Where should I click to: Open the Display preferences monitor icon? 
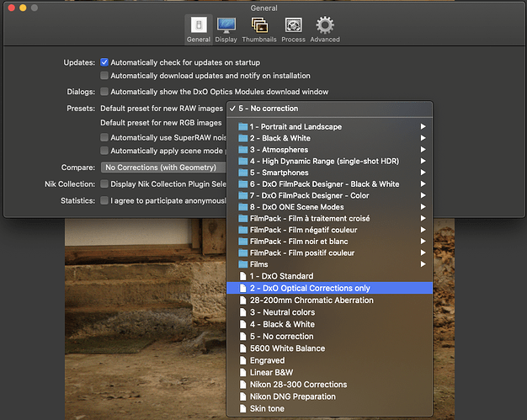click(x=226, y=25)
